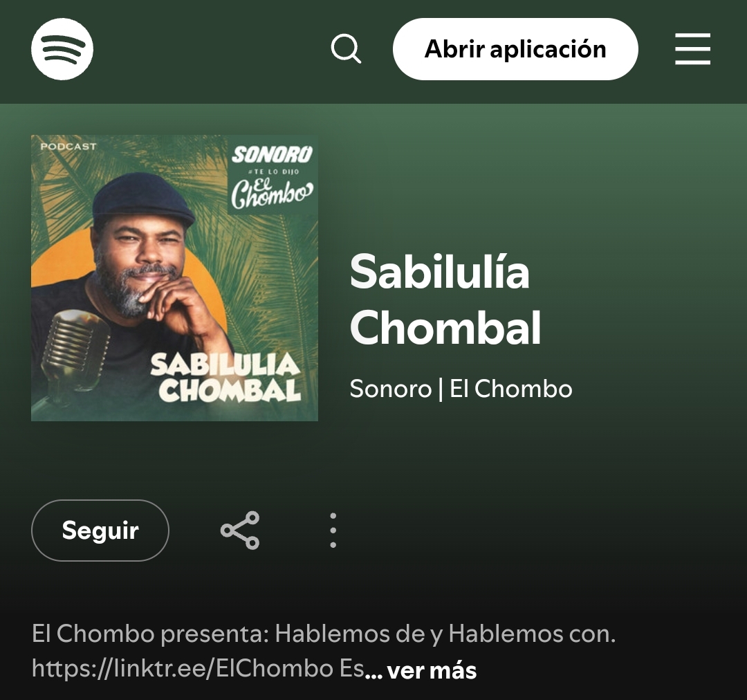Screen dimensions: 747x700
Task: Open the Sonoro | El Chombo publisher link
Action: click(x=461, y=389)
